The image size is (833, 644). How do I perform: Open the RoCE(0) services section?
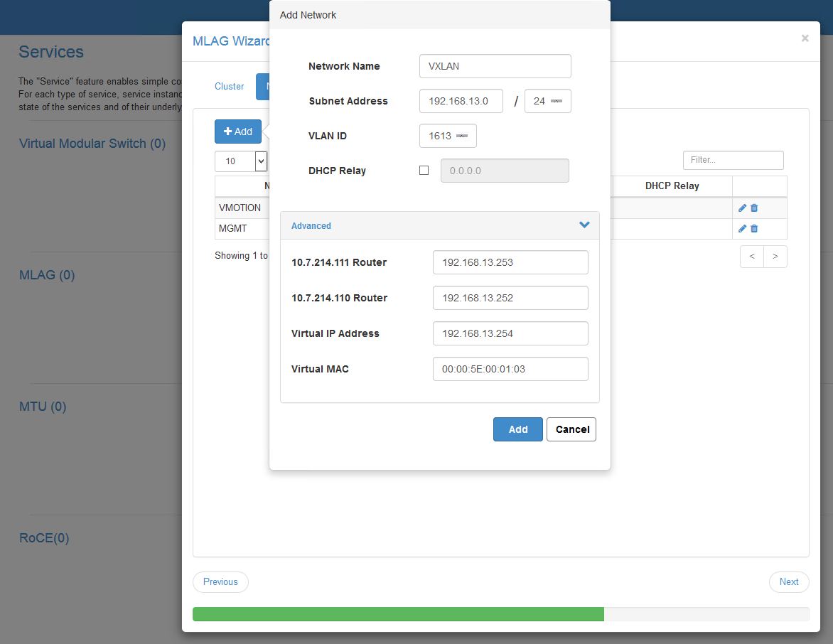pos(44,537)
